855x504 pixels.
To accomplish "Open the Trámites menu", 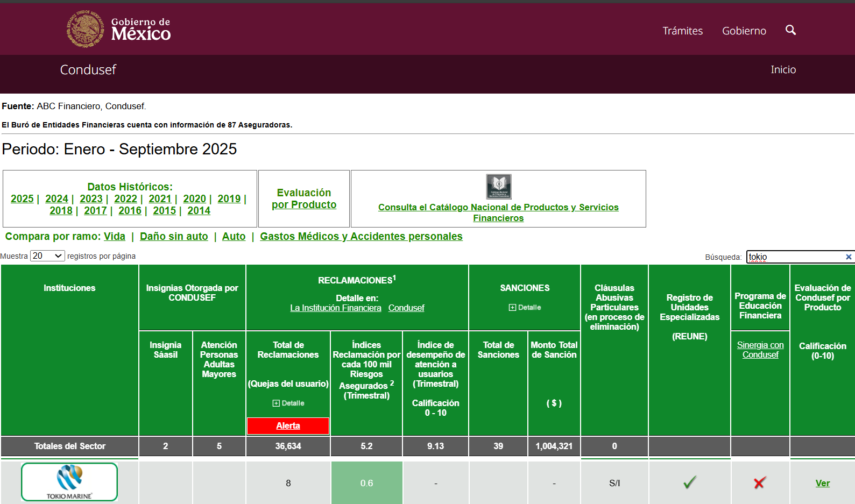I will (x=682, y=31).
